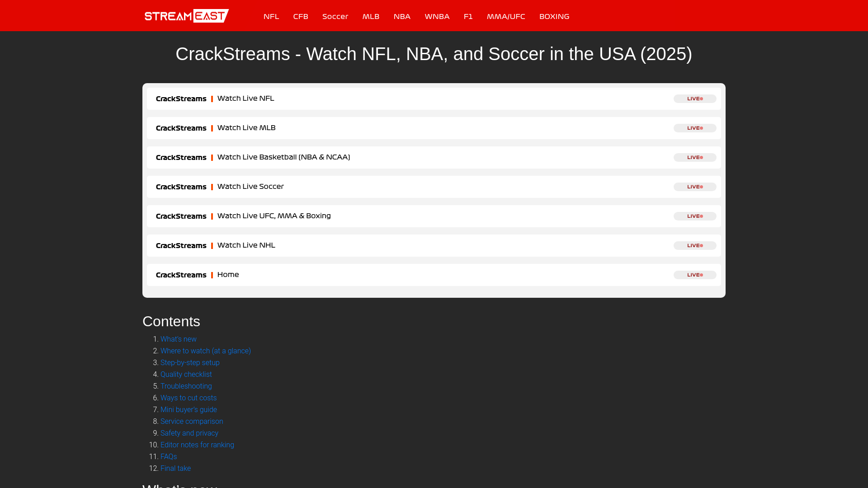Select NBA in the top navigation
Image resolution: width=868 pixels, height=488 pixels.
tap(402, 16)
